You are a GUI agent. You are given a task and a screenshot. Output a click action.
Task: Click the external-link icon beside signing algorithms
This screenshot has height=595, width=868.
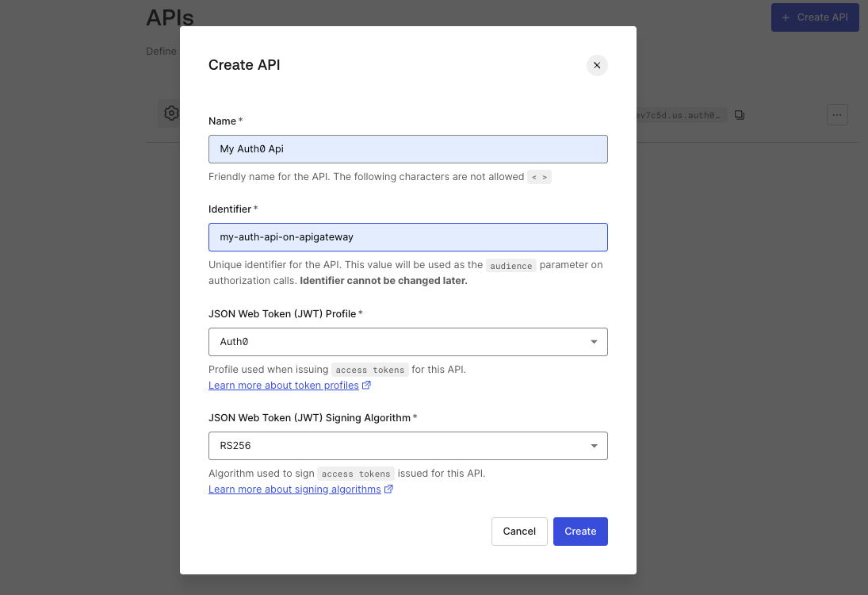388,489
